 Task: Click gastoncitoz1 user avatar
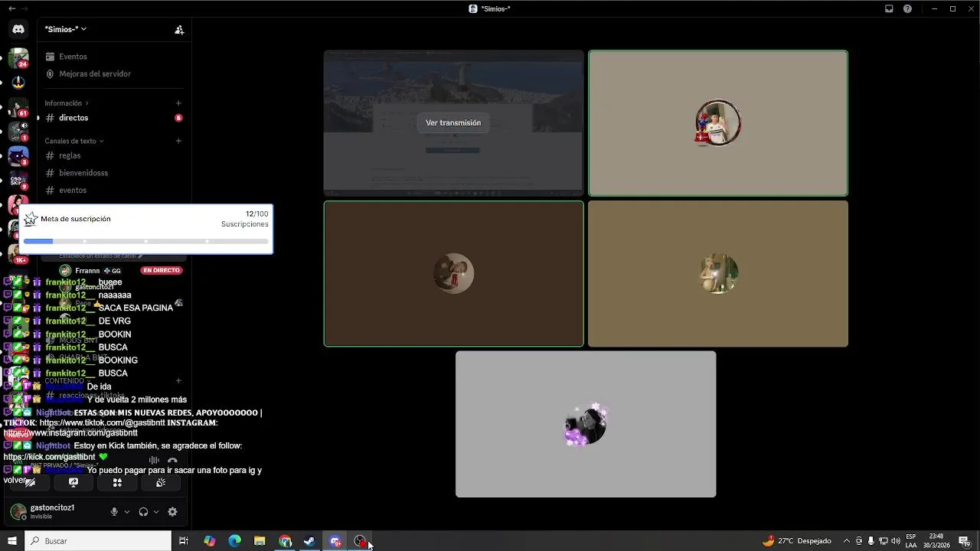point(18,511)
